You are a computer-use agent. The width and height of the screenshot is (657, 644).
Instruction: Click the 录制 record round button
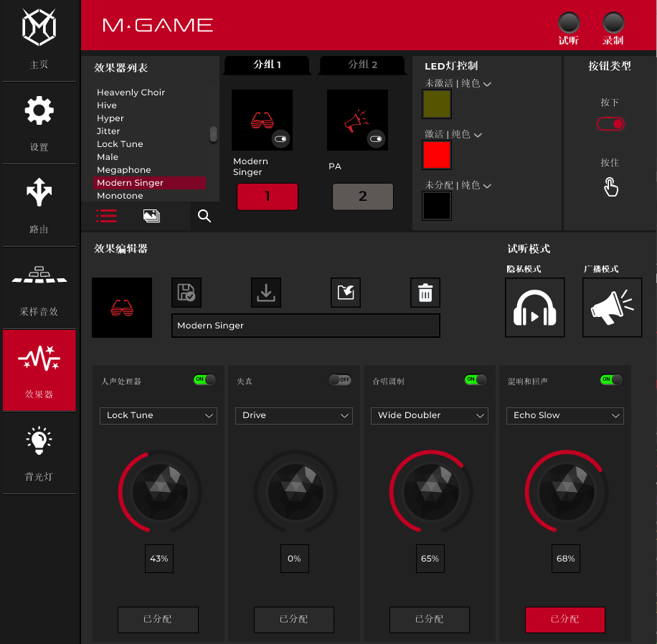[x=613, y=23]
